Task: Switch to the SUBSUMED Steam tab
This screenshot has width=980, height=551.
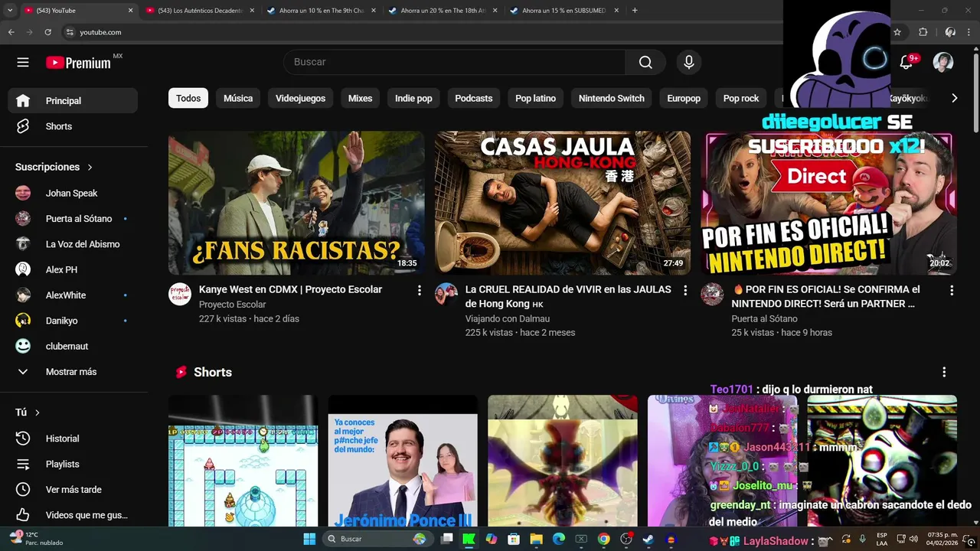Action: (563, 11)
